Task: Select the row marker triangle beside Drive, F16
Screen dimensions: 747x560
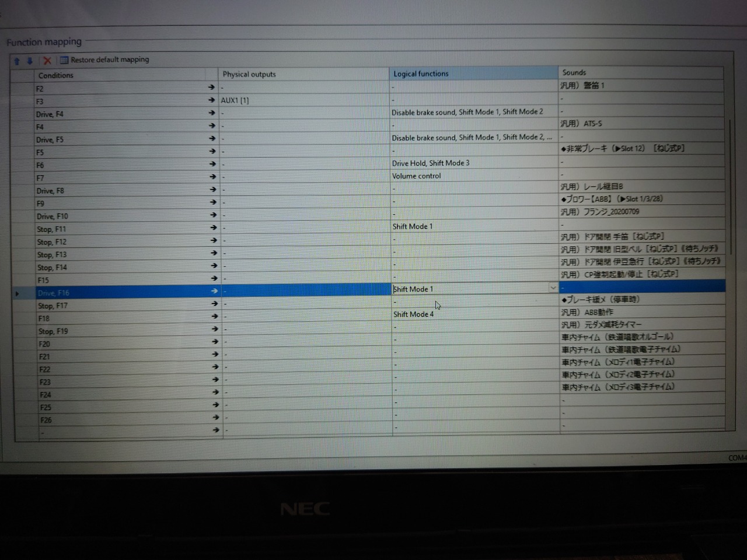Action: 17,293
